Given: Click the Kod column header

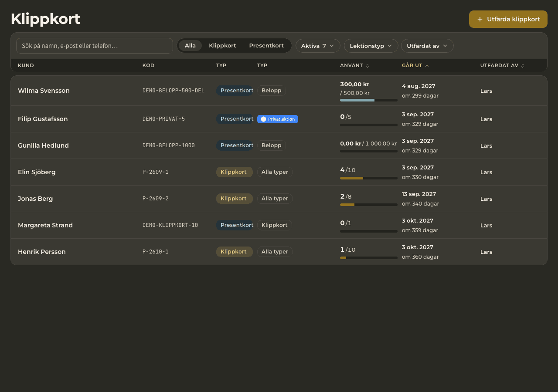Looking at the screenshot, I should point(148,66).
